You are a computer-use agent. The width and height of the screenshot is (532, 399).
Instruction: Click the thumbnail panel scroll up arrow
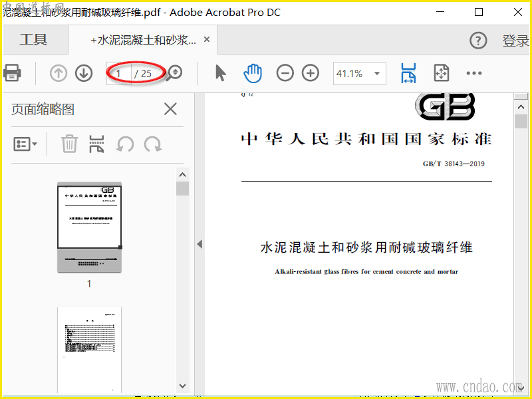182,175
